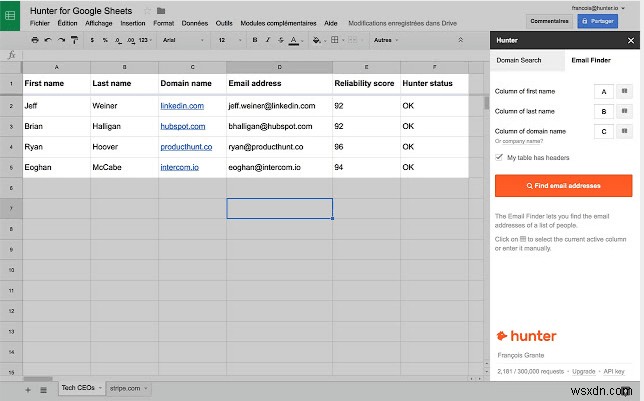The height and width of the screenshot is (401, 644).
Task: Pick active column for last name
Action: coord(624,111)
